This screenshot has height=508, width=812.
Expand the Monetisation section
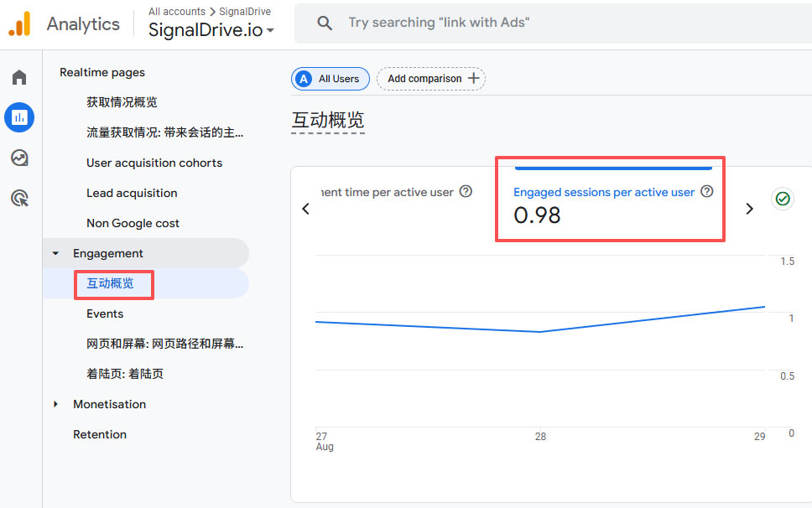click(56, 404)
